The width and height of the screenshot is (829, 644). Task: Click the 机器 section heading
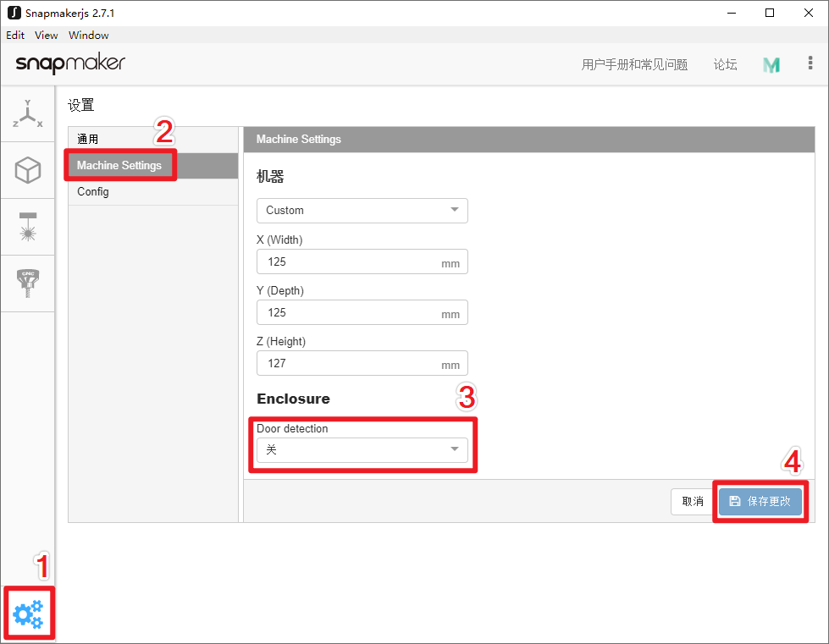pyautogui.click(x=270, y=177)
